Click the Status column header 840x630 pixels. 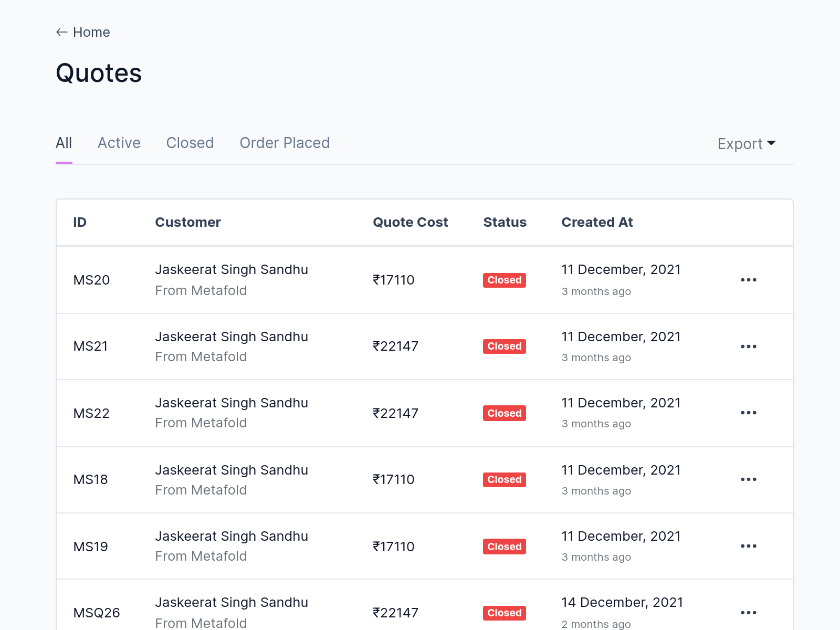coord(505,222)
